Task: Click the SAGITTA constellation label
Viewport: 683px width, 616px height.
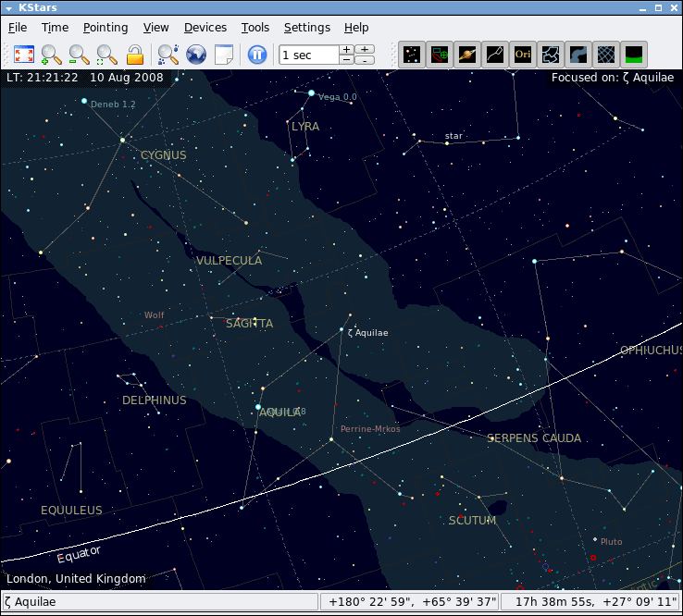Action: tap(249, 324)
